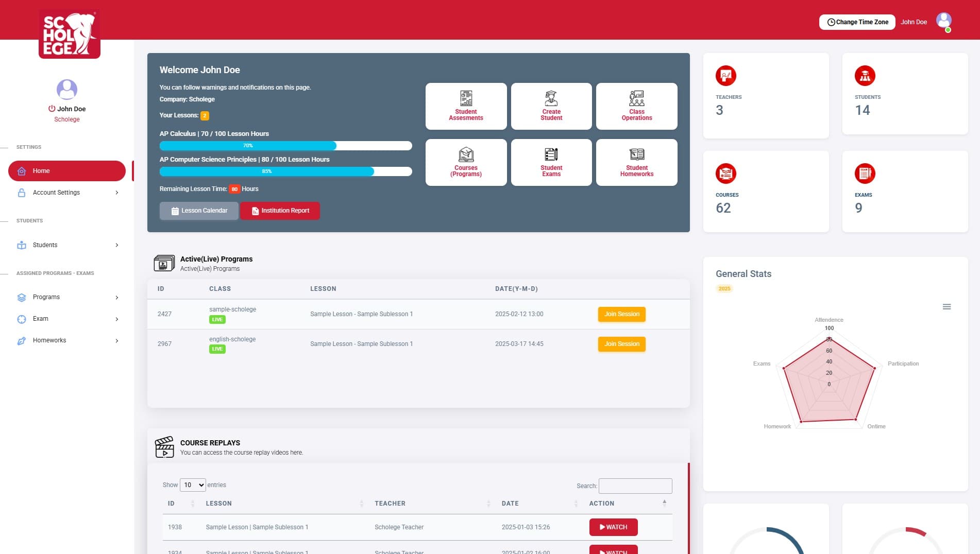Expand the Homeworks menu chevron
The height and width of the screenshot is (554, 980).
(117, 341)
